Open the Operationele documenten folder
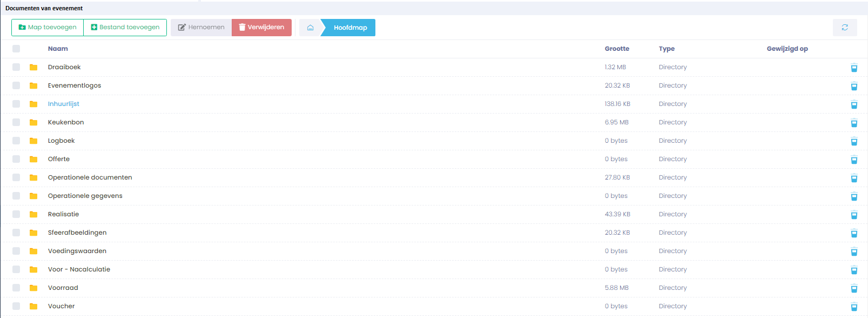Viewport: 868px width, 318px height. click(90, 177)
